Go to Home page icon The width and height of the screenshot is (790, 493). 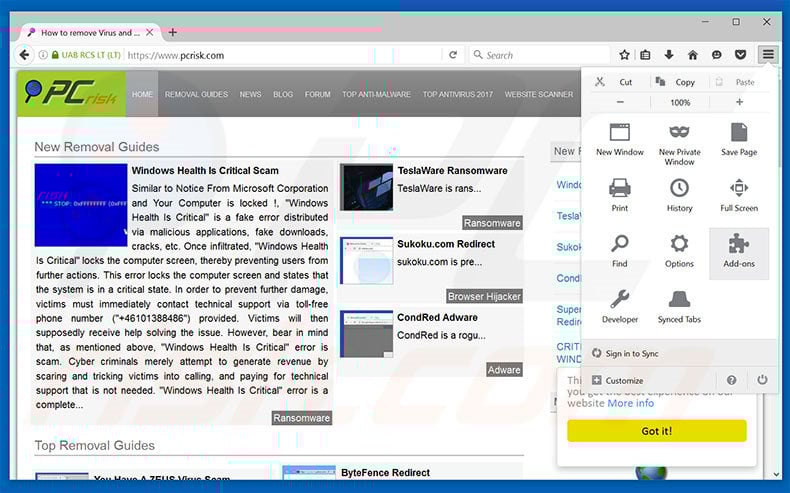click(693, 55)
